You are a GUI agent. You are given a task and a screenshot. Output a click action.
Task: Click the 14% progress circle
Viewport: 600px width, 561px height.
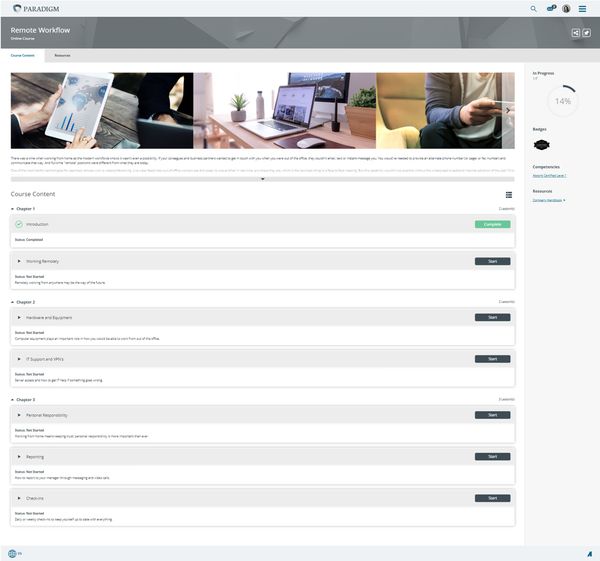coord(563,101)
